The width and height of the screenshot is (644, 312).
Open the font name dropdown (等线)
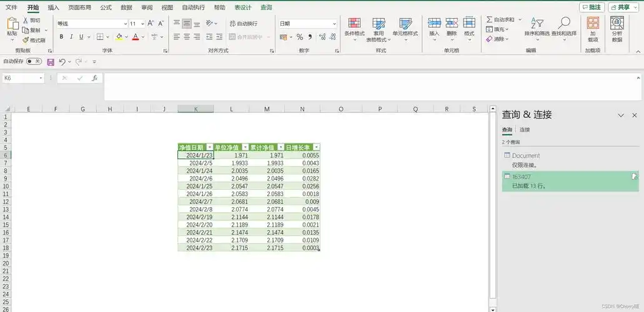pyautogui.click(x=126, y=24)
